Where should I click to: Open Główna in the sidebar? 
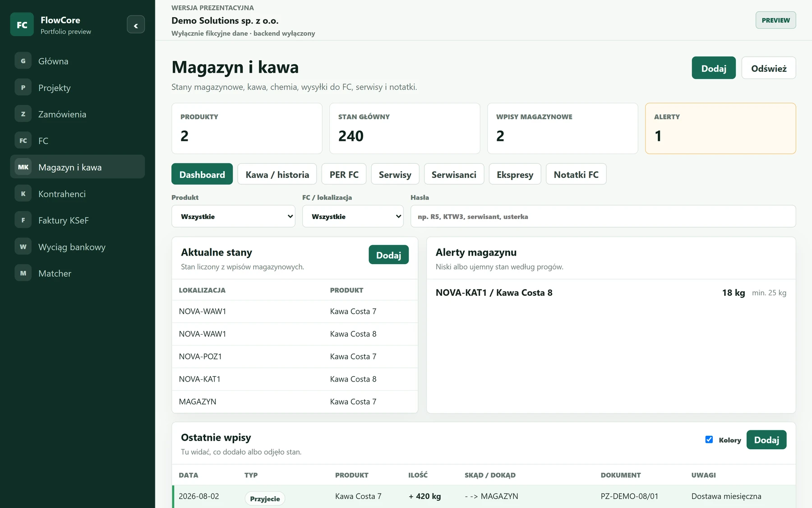(78, 61)
